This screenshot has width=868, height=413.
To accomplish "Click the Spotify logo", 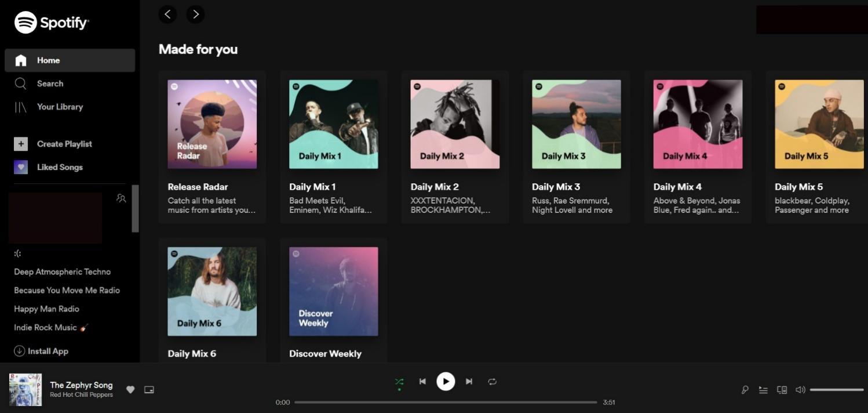I will (52, 23).
